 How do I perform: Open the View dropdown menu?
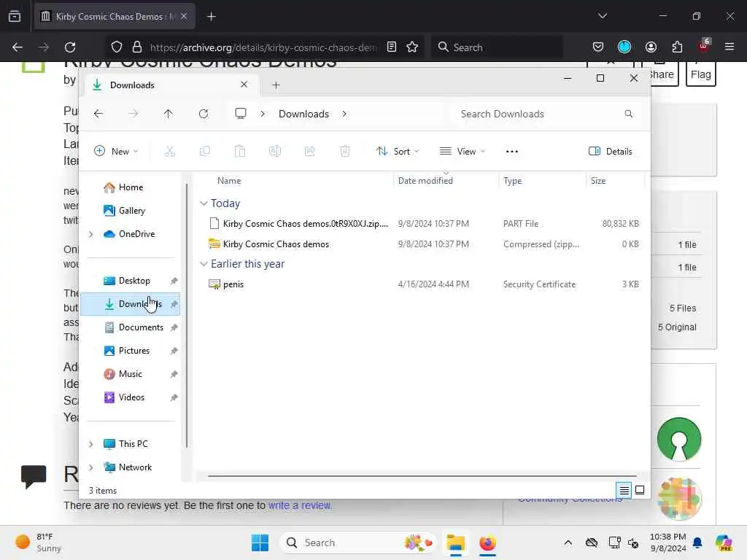[462, 152]
